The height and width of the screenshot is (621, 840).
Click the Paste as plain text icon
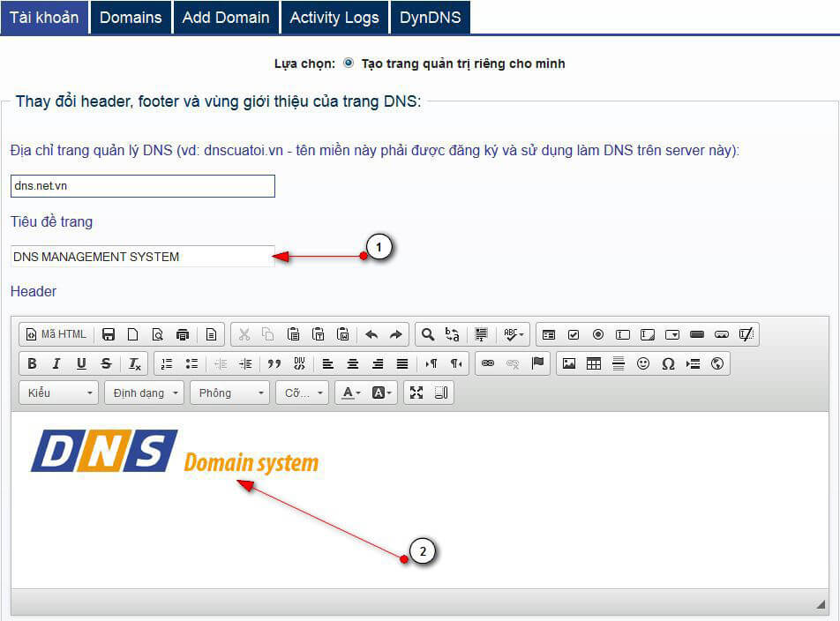tap(319, 334)
